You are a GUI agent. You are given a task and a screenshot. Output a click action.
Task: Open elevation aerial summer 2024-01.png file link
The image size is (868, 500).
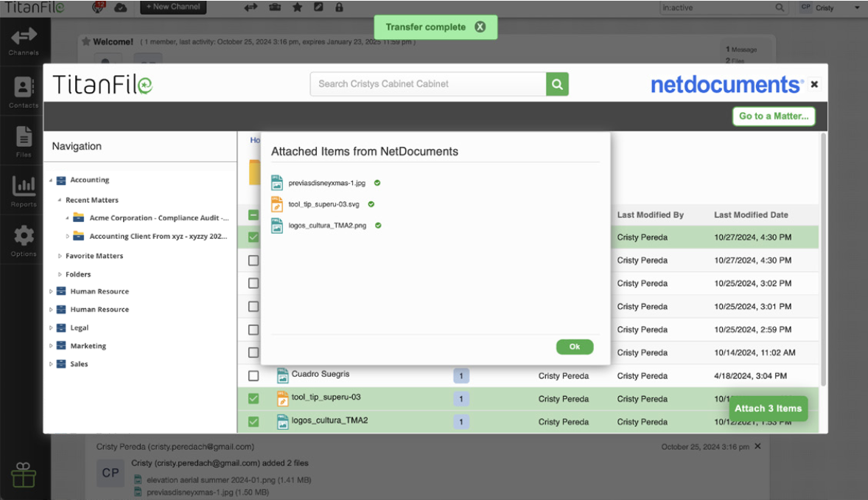228,480
